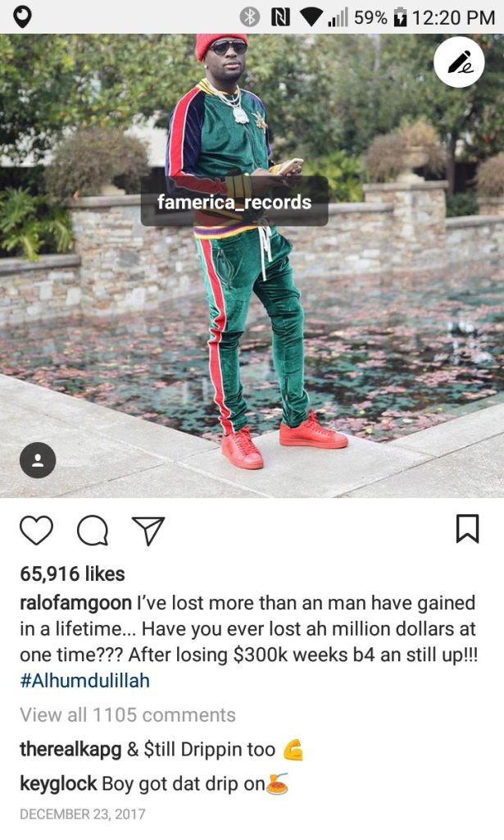
Task: Open ralofamgoon profile from caption
Action: tap(75, 603)
